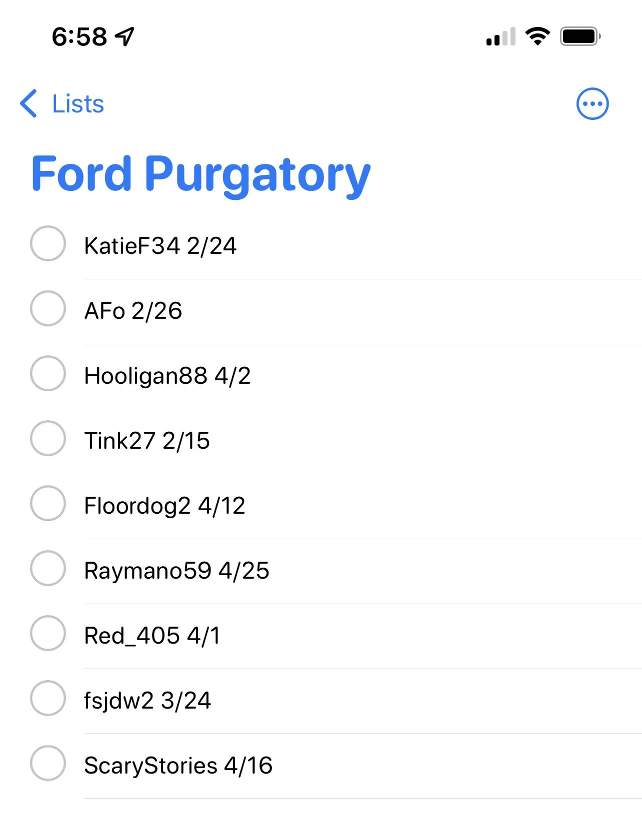Screen dimensions: 642x840
Task: Go back to Lists
Action: [77, 104]
